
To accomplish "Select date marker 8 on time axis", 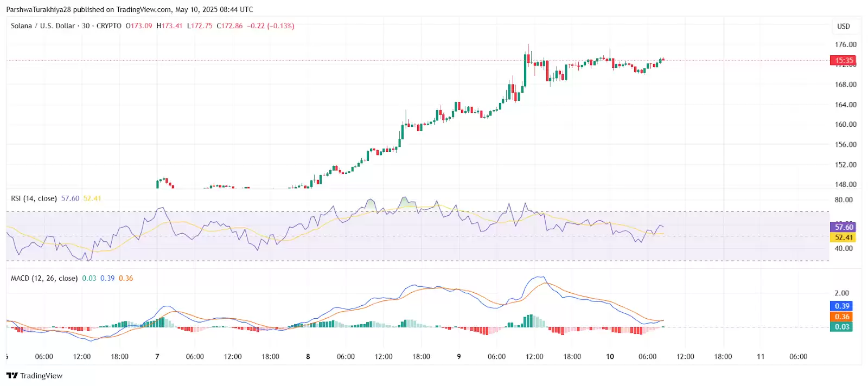I will (308, 357).
